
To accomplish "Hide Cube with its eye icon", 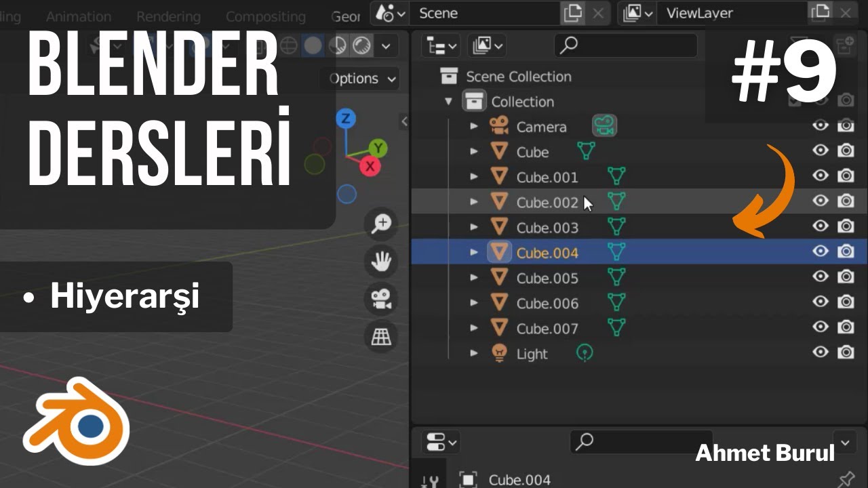I will [x=821, y=150].
